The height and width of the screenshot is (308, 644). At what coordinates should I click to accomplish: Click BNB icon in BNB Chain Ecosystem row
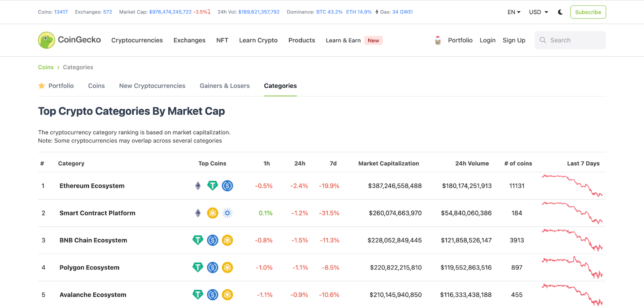(227, 240)
